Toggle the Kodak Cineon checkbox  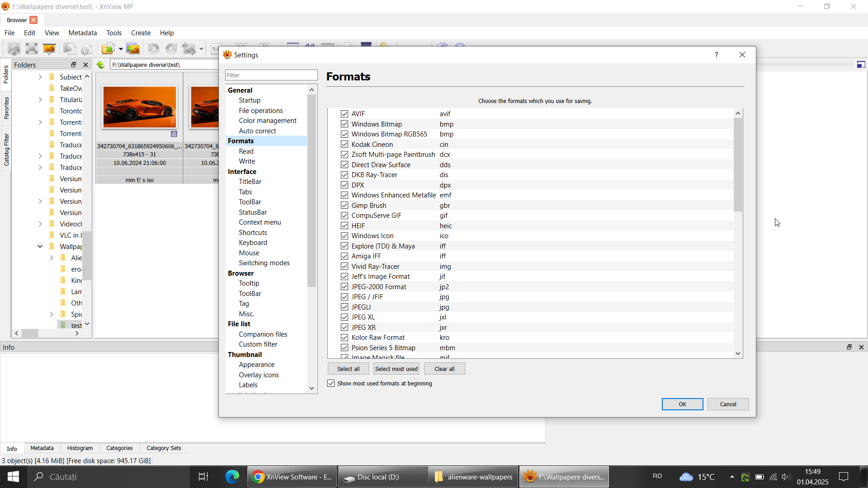(x=344, y=145)
